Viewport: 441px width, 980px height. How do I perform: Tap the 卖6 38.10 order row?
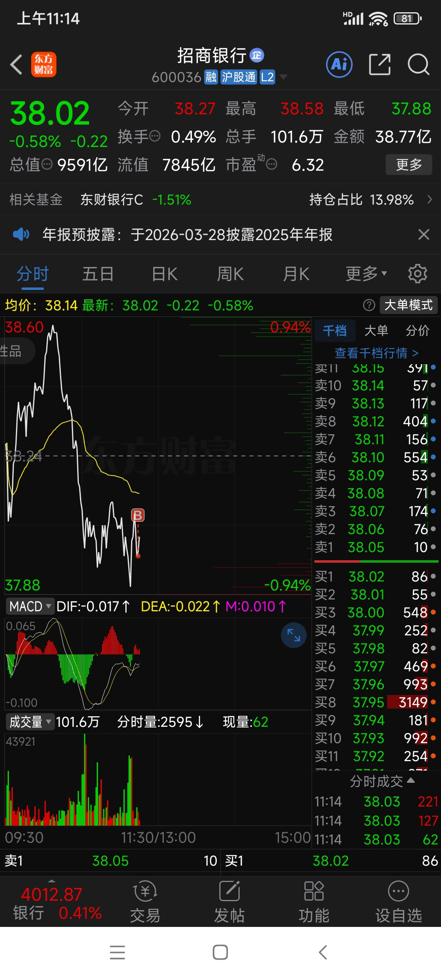point(376,457)
